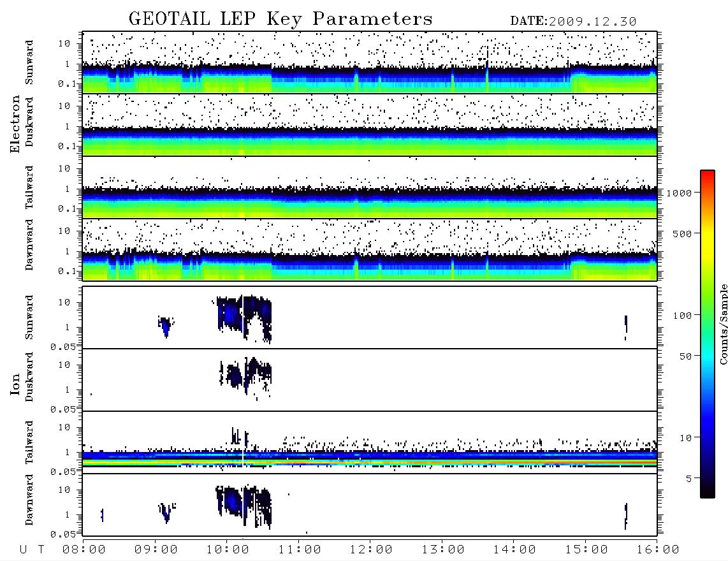
Task: Click the 14:00 time tick label
Action: [514, 550]
